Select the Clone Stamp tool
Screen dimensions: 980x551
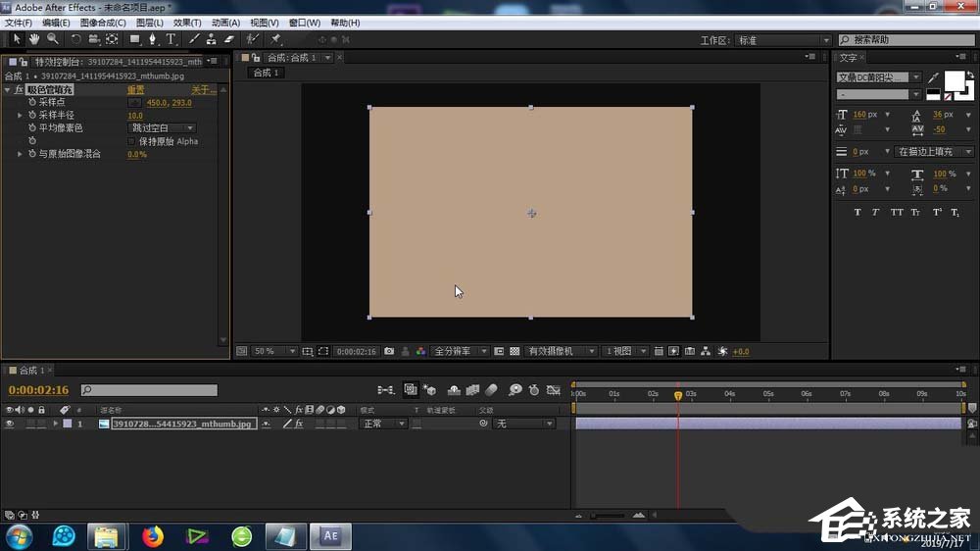[212, 39]
